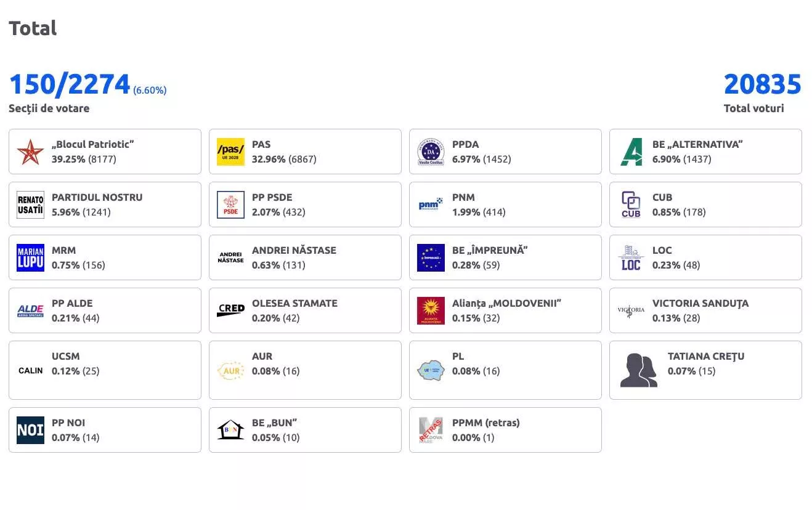The height and width of the screenshot is (510, 812).
Task: Click the AUR party name
Action: point(262,356)
